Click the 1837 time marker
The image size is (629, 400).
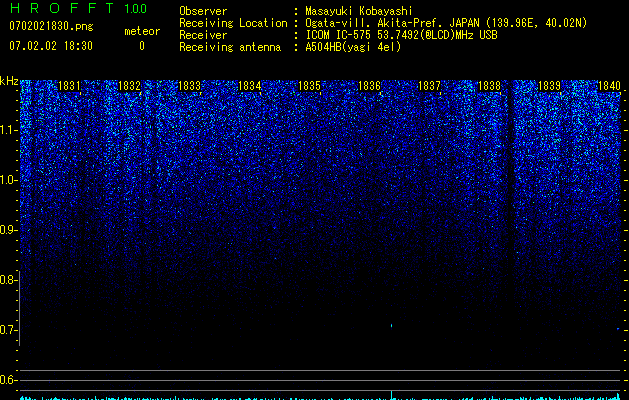(x=429, y=86)
